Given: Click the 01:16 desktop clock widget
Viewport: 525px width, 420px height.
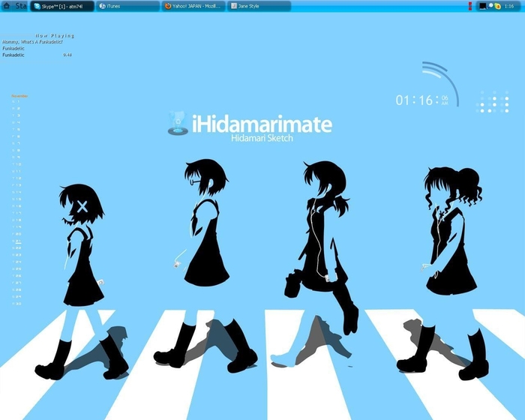Looking at the screenshot, I should (421, 100).
